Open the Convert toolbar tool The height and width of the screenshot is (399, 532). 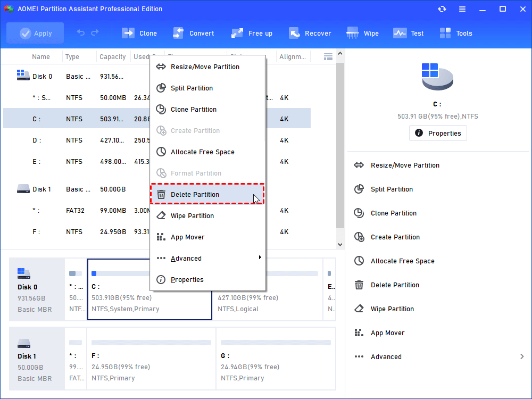(x=194, y=33)
